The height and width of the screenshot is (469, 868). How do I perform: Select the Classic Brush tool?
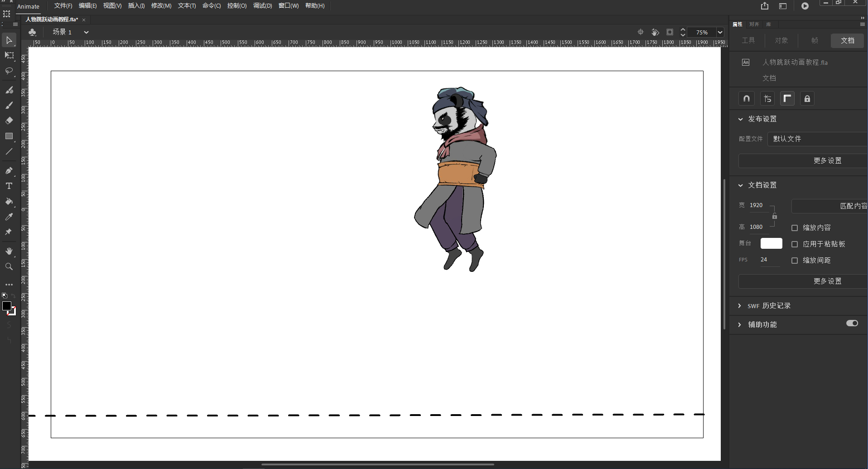coord(9,106)
